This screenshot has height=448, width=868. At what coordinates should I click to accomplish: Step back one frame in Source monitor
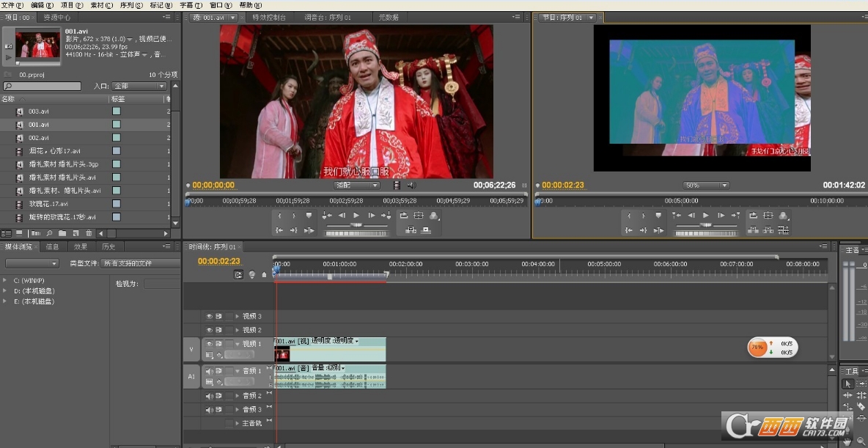pos(342,215)
